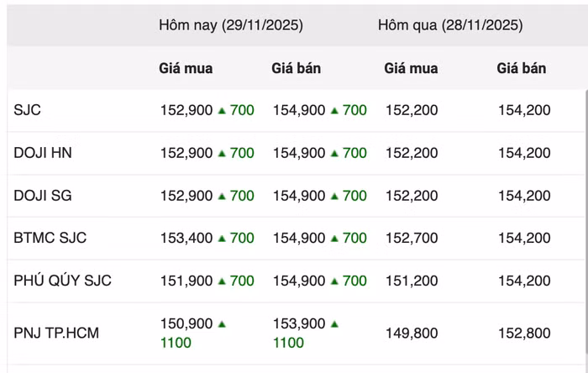The width and height of the screenshot is (588, 373).
Task: Click the up arrow in DOJI HN buy price
Action: (222, 153)
